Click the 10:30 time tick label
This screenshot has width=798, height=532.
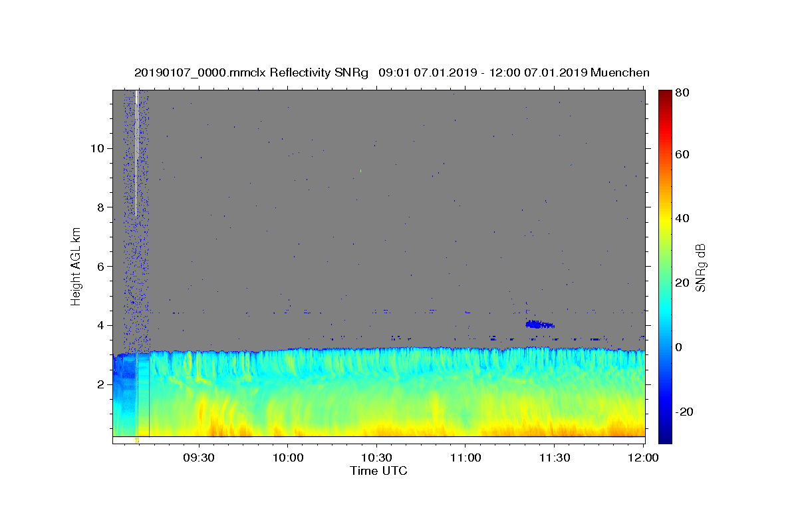pos(376,458)
